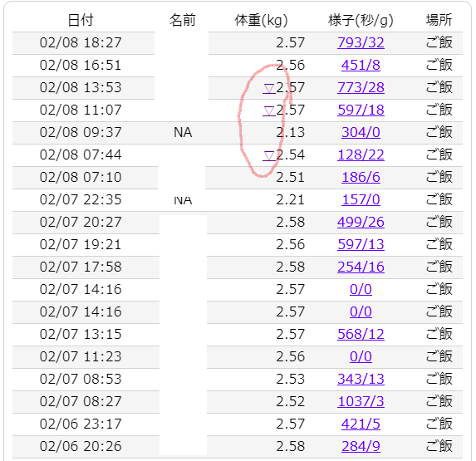The width and height of the screenshot is (476, 461).
Task: Click the triangle marker beside 02/08 11:07 weight
Action: [x=269, y=110]
